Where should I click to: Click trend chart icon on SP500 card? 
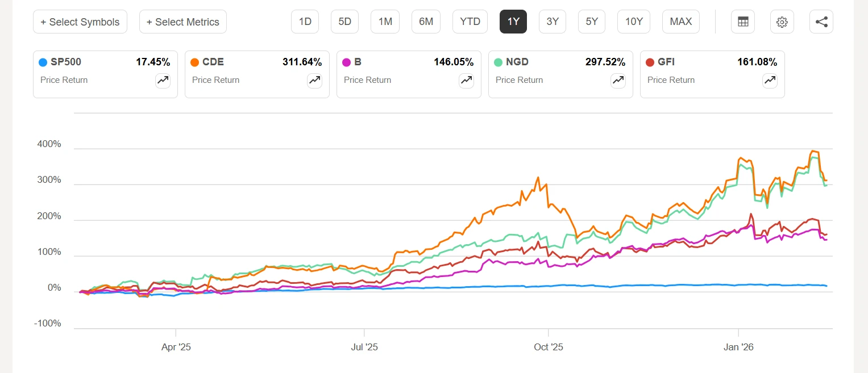pos(163,81)
